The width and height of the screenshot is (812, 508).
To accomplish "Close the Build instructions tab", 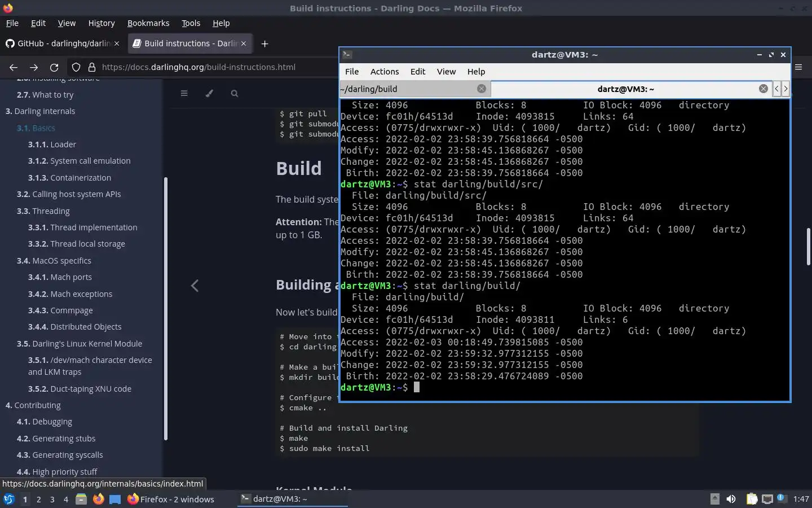I will pyautogui.click(x=244, y=43).
